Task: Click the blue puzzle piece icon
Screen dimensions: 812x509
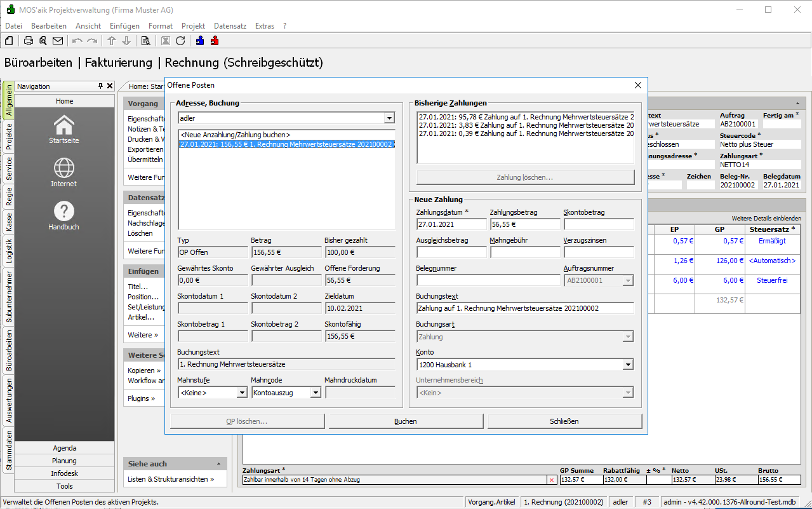Action: 200,41
